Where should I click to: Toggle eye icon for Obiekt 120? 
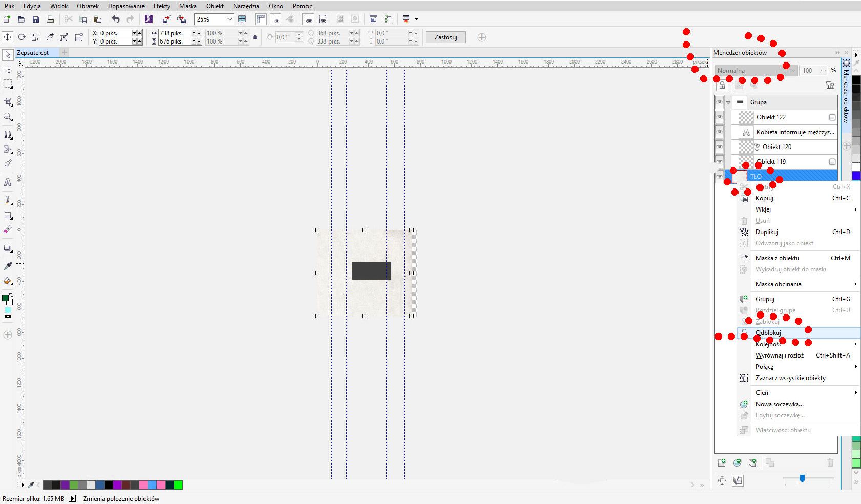tap(720, 147)
